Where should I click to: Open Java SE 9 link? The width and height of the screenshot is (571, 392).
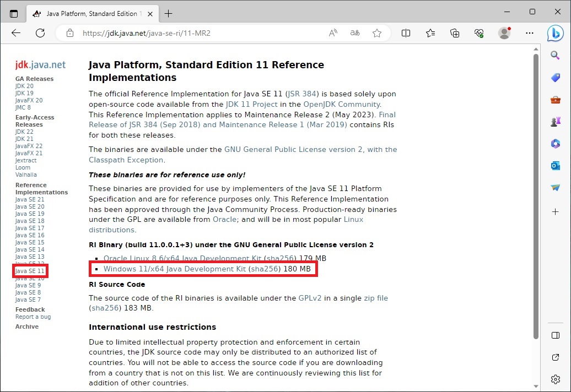(28, 285)
